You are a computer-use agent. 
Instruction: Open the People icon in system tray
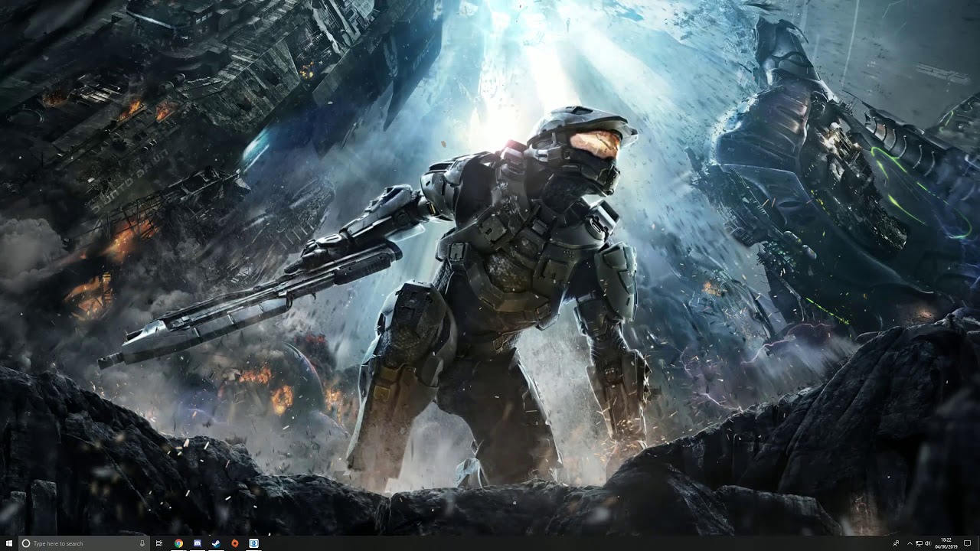(897, 543)
